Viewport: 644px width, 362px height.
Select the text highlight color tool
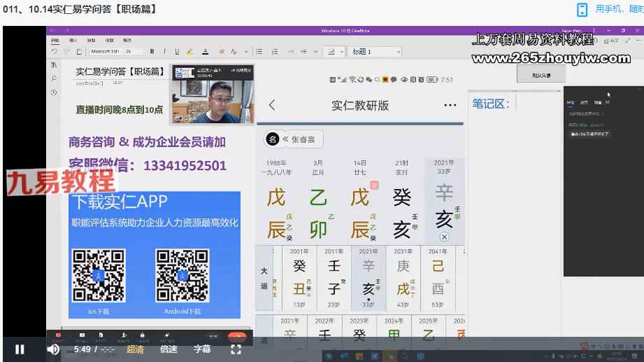(189, 51)
